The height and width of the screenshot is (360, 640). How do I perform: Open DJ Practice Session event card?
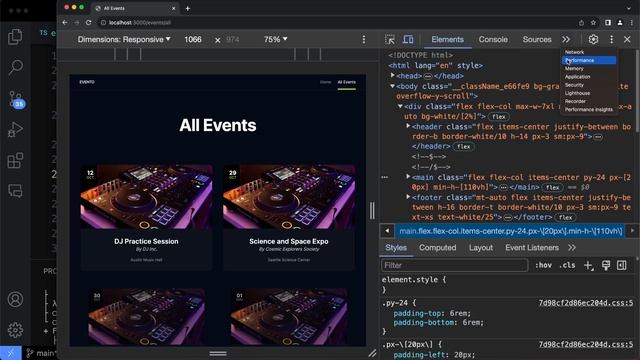[146, 217]
